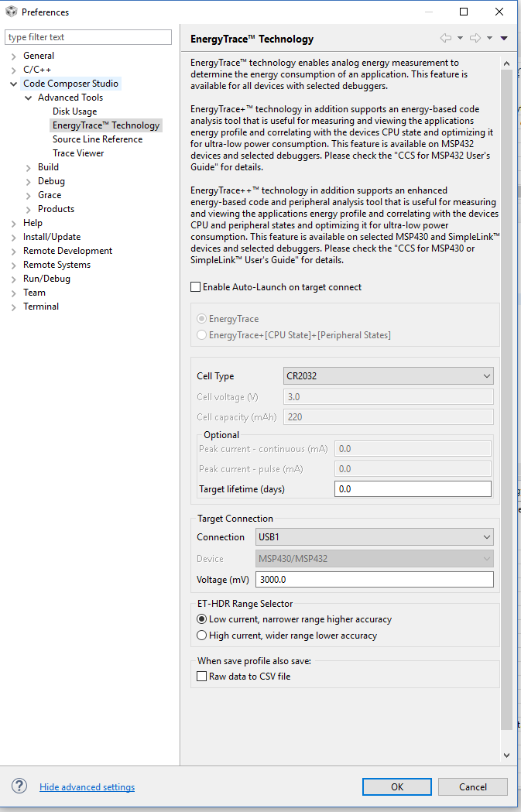Click the Target lifetime (days) field
This screenshot has height=812, width=521.
pos(413,489)
